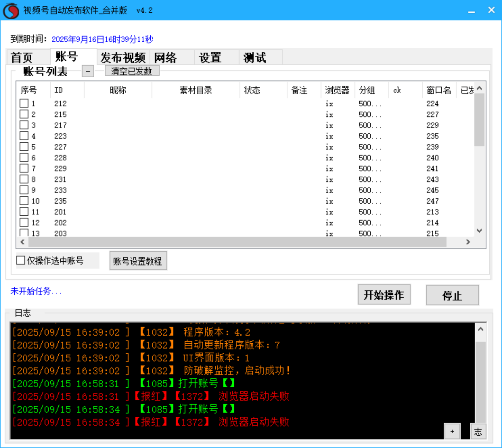Screen dimensions: 502x448
Task: Switch to the 测试 tab
Action: click(x=254, y=57)
